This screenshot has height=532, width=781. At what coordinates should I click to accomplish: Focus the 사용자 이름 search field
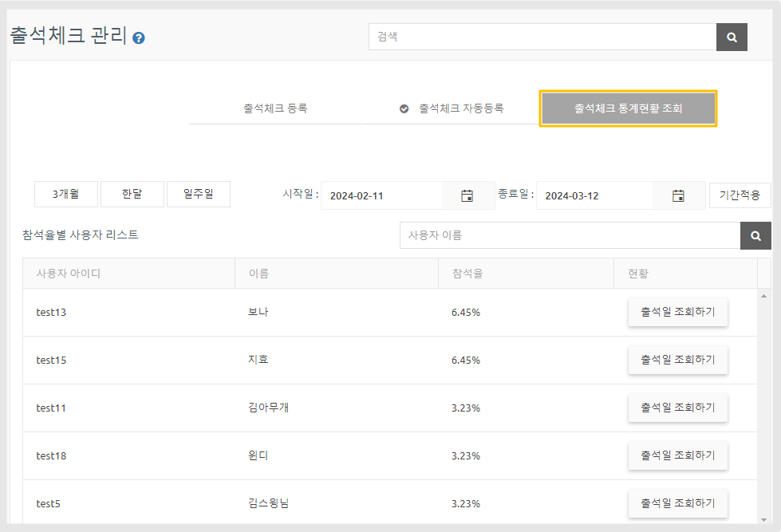coord(570,235)
